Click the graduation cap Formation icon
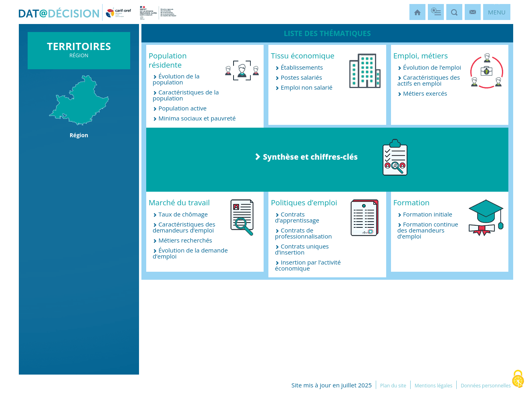Screen dimensions: 532x409 (486, 217)
